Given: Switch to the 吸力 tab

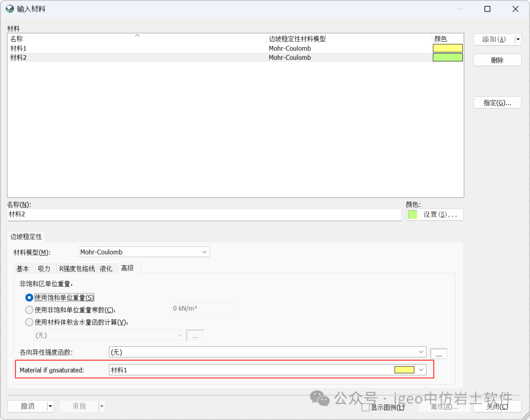Looking at the screenshot, I should point(44,268).
